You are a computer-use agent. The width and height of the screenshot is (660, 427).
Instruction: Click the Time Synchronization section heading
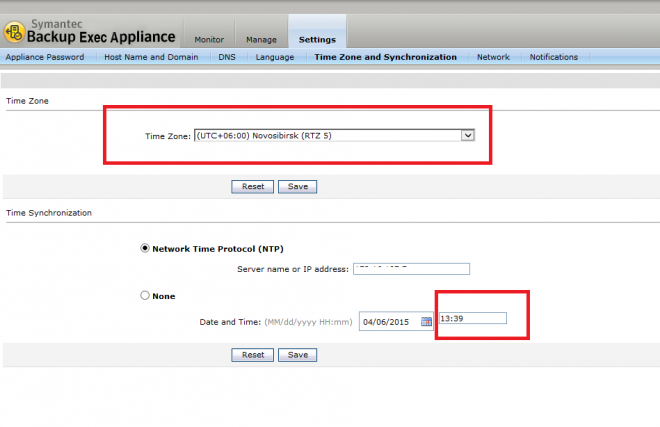[49, 213]
